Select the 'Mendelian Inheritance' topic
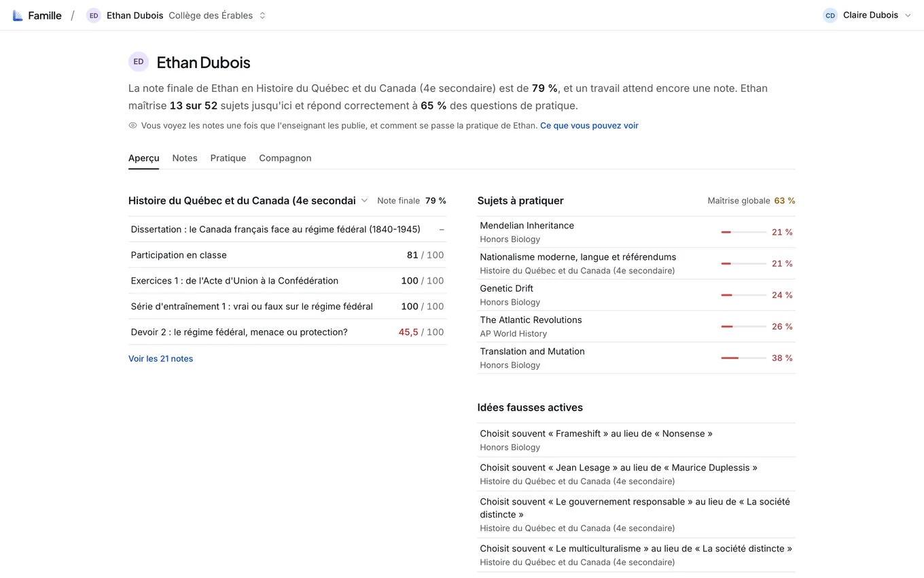 click(637, 232)
